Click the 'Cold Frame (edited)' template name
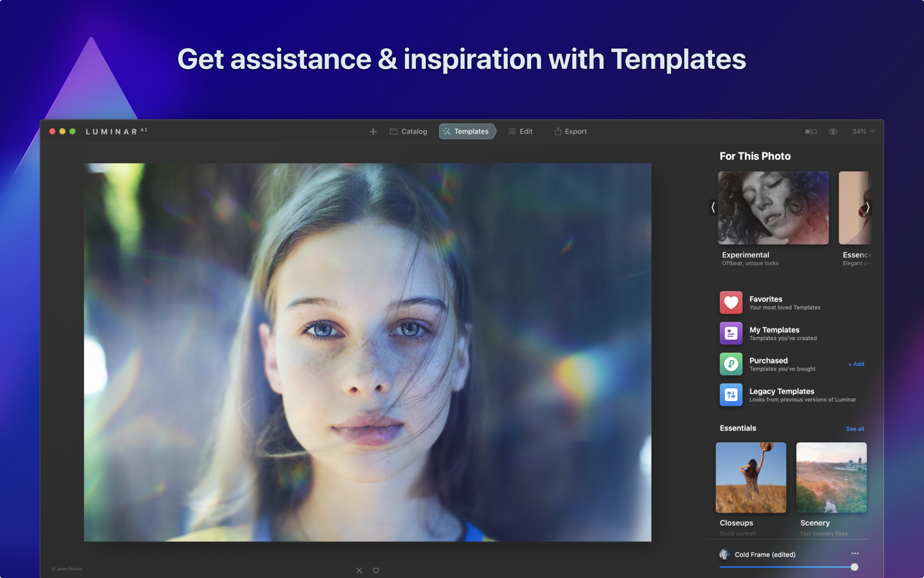The height and width of the screenshot is (578, 924). (x=764, y=554)
